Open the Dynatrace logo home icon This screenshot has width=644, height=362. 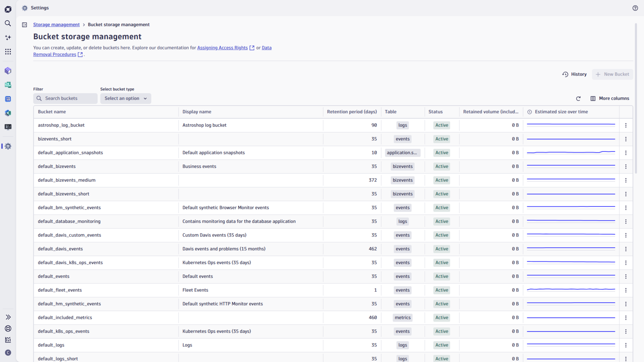click(8, 10)
